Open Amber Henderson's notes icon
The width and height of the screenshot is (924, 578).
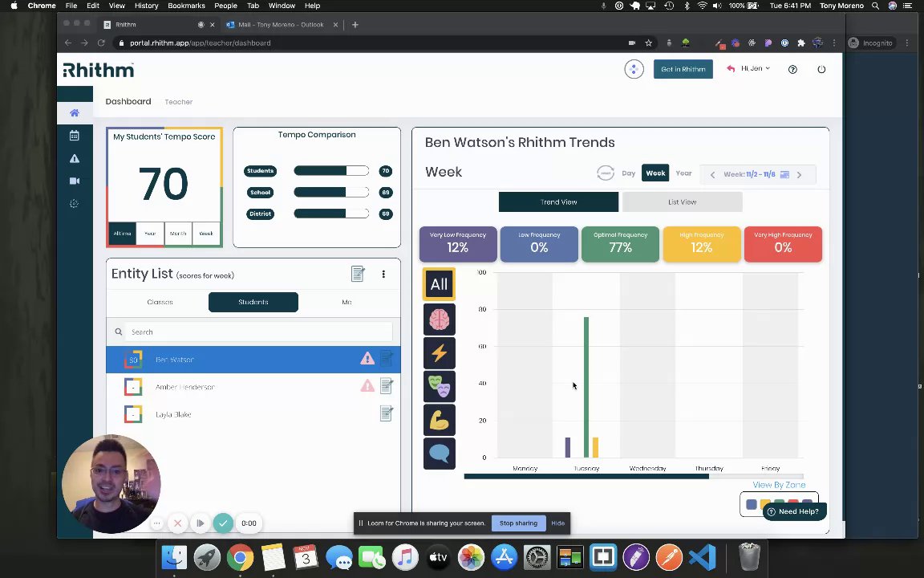tap(387, 385)
